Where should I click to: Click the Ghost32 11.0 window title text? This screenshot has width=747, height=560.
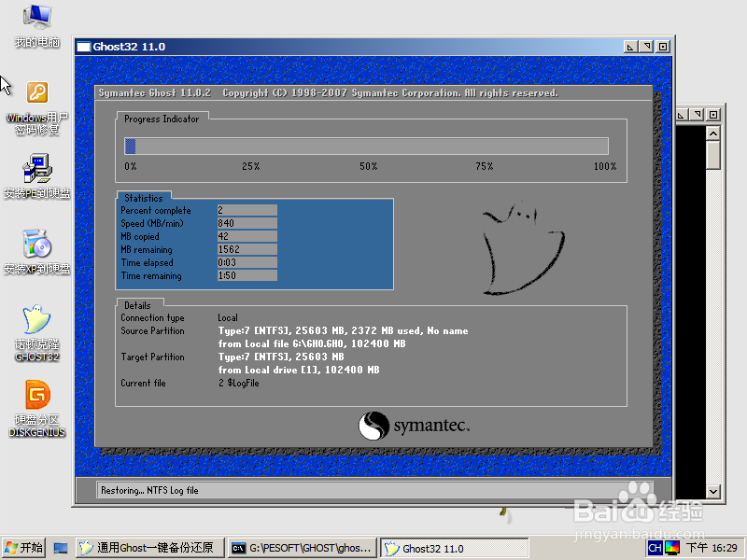pyautogui.click(x=129, y=47)
